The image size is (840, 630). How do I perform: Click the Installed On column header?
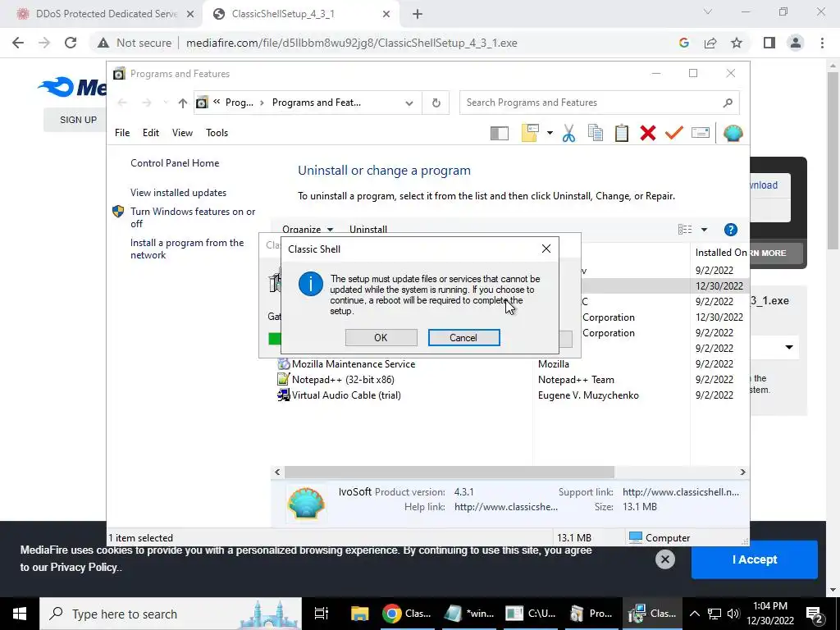[x=720, y=253]
